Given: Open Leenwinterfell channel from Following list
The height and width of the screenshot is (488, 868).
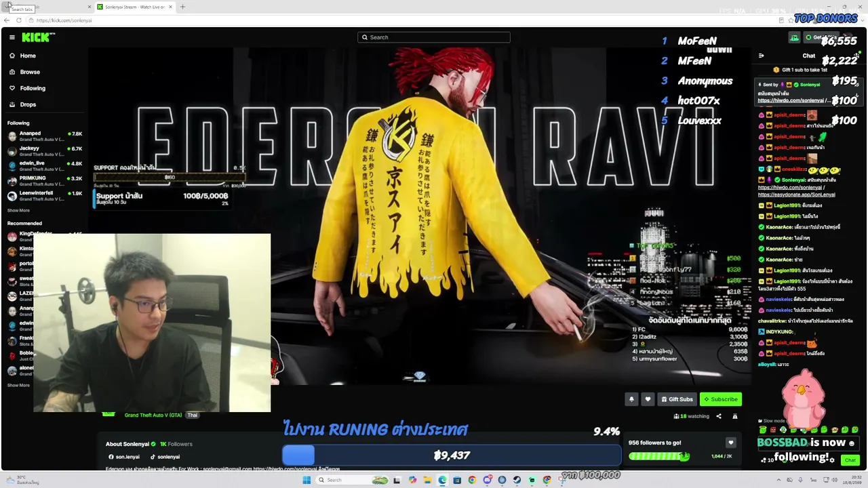Looking at the screenshot, I should [45, 196].
